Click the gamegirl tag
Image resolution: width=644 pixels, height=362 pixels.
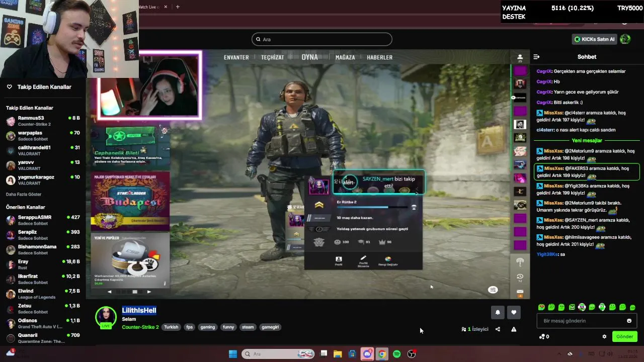[270, 327]
